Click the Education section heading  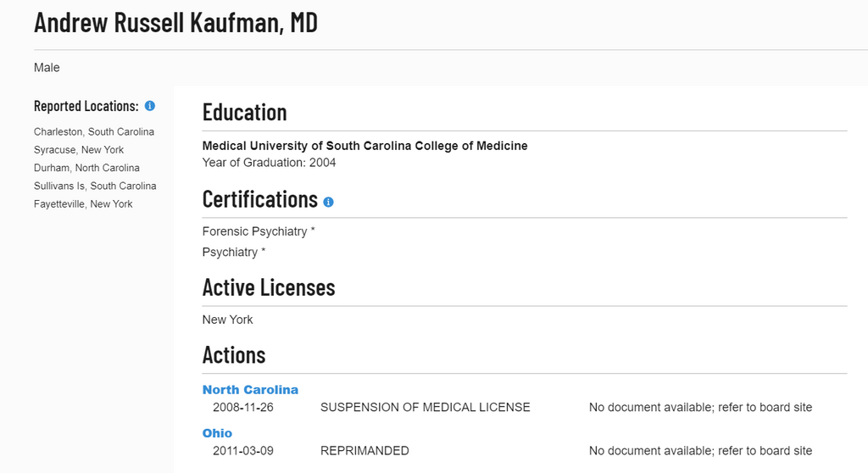245,113
